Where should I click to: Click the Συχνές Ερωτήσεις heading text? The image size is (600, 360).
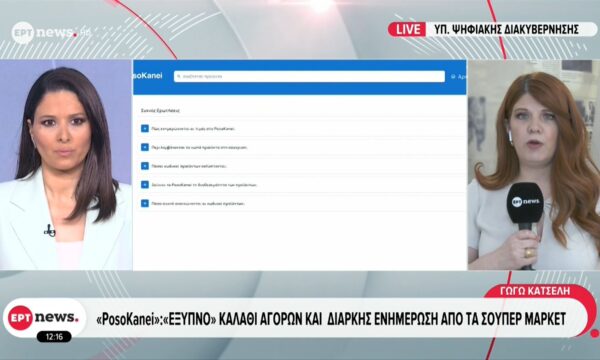[160, 111]
